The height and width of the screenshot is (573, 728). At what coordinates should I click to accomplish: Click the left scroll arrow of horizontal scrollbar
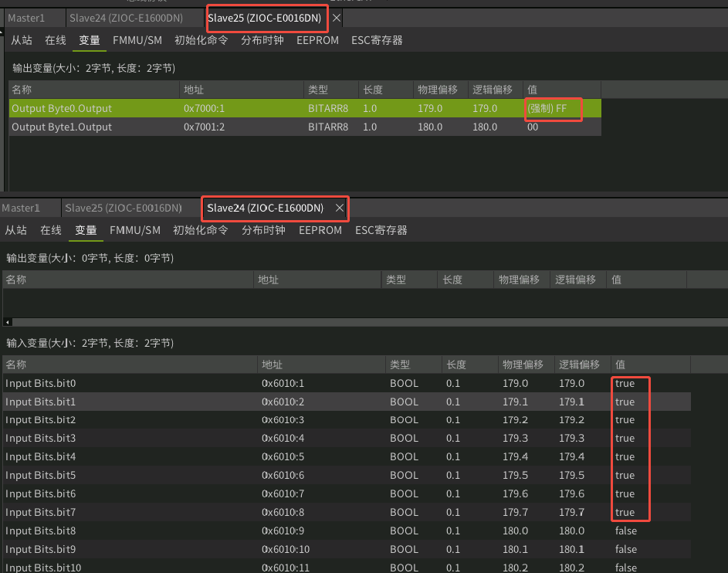point(8,322)
